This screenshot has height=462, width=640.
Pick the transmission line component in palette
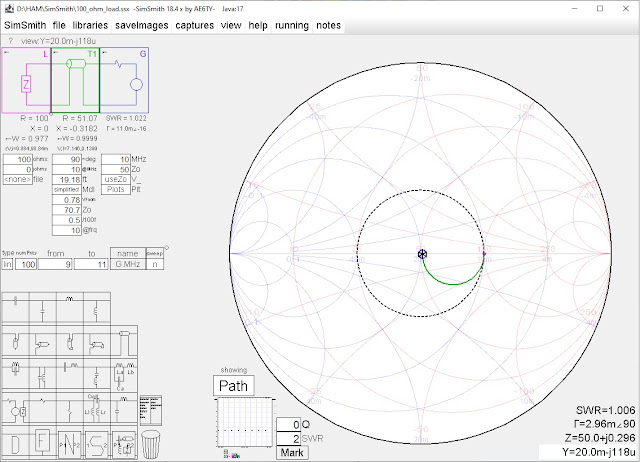click(x=124, y=342)
